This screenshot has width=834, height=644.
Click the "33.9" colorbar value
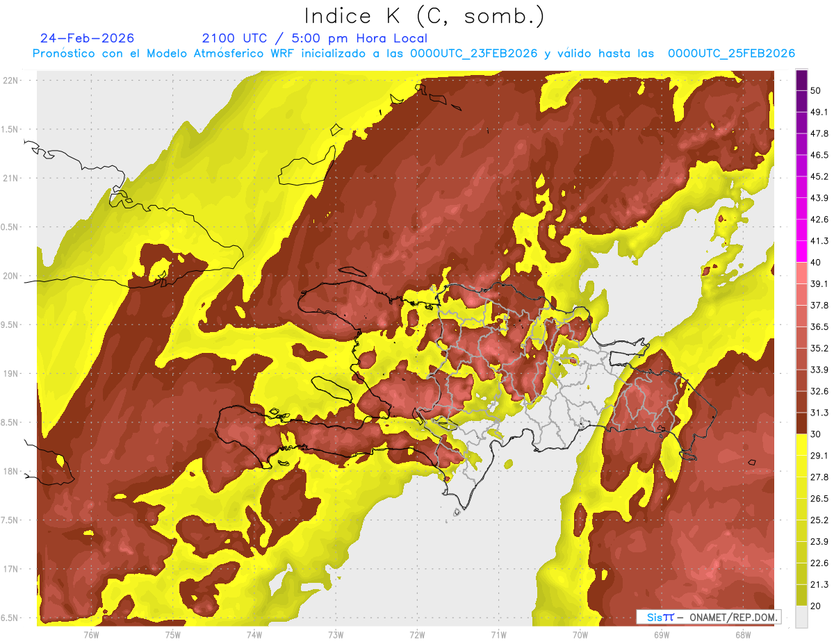click(819, 370)
